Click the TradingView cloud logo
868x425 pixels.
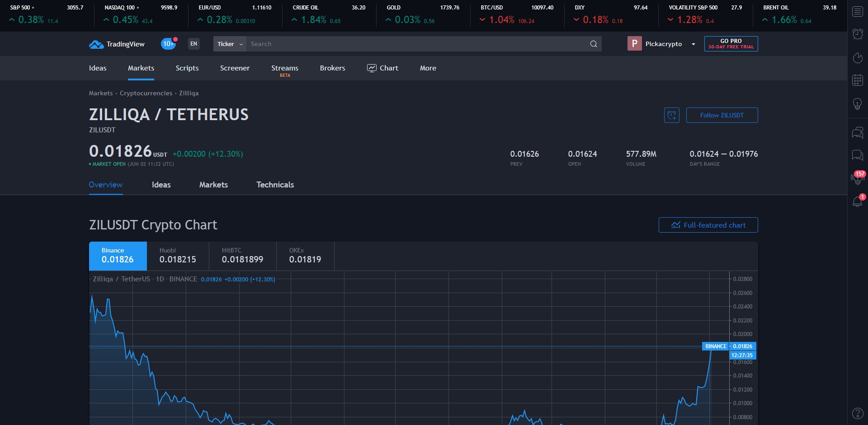click(96, 44)
